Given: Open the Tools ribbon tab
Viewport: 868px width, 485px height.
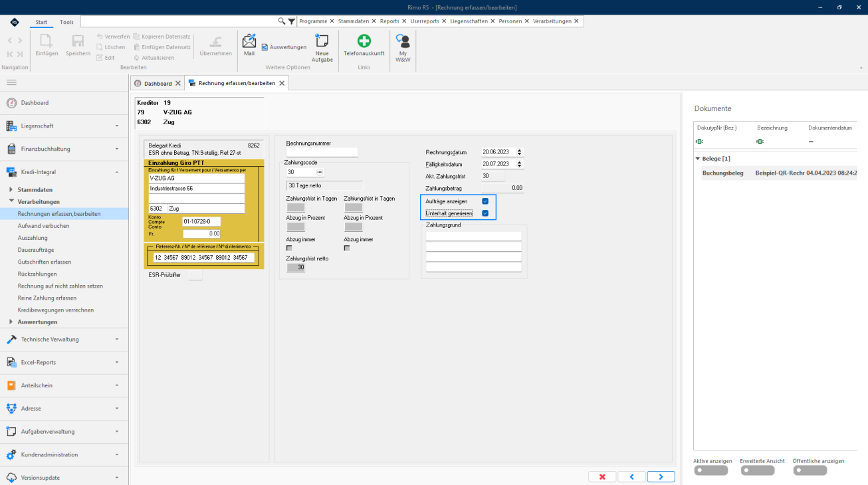Looking at the screenshot, I should pyautogui.click(x=66, y=22).
